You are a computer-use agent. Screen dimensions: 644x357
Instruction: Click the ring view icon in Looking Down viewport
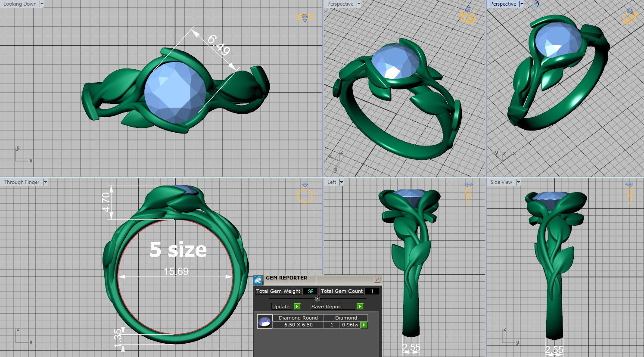(x=305, y=18)
